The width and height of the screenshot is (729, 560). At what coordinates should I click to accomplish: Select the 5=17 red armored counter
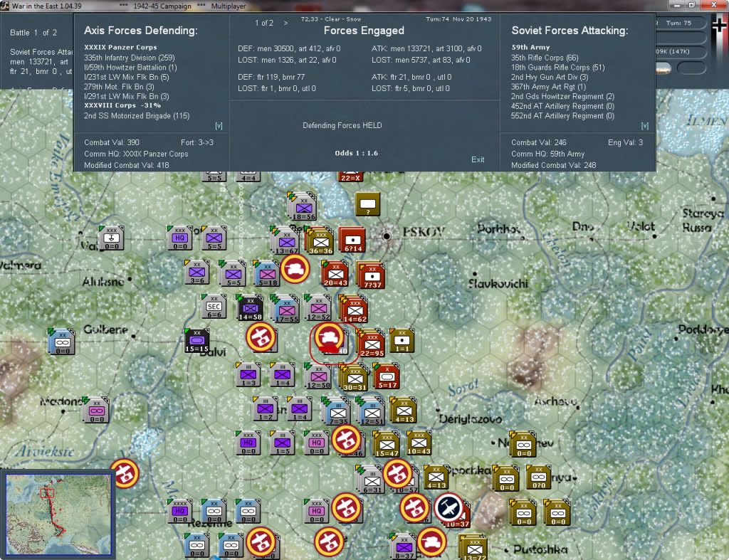pos(387,376)
